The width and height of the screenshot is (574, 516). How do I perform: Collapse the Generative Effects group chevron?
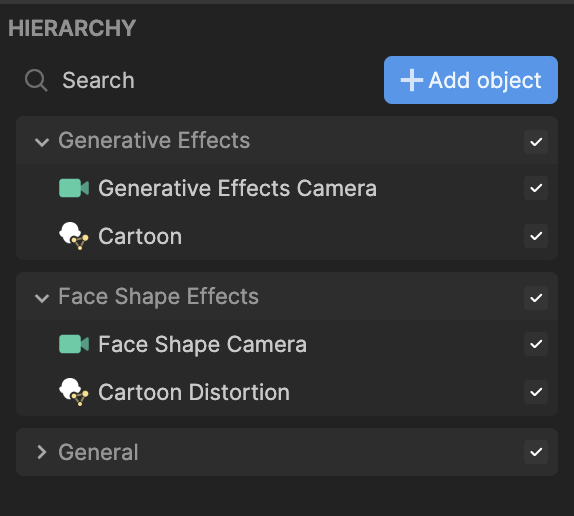point(42,142)
